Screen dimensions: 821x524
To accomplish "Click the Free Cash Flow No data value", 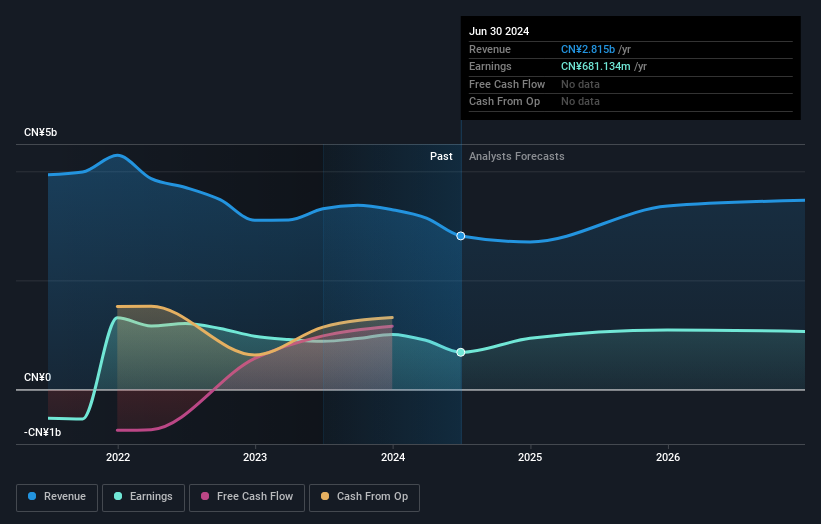I will [x=580, y=84].
